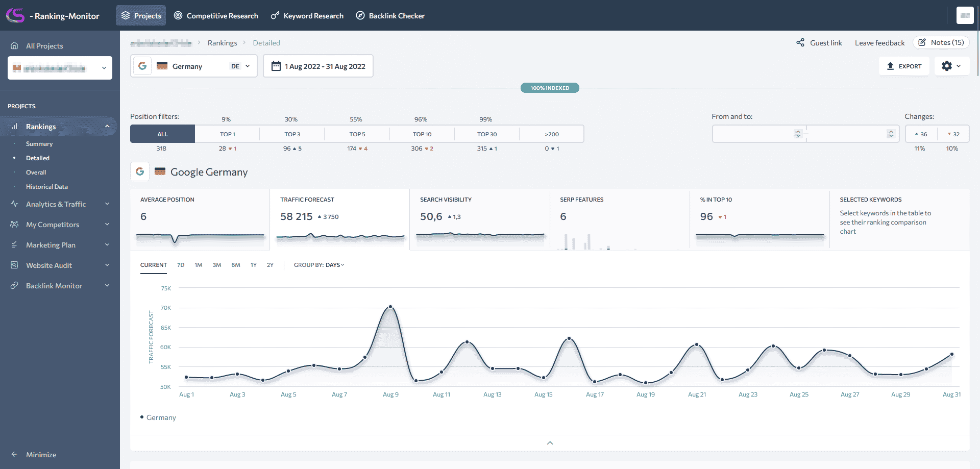Click the Guest link share icon
980x469 pixels.
[x=800, y=43]
